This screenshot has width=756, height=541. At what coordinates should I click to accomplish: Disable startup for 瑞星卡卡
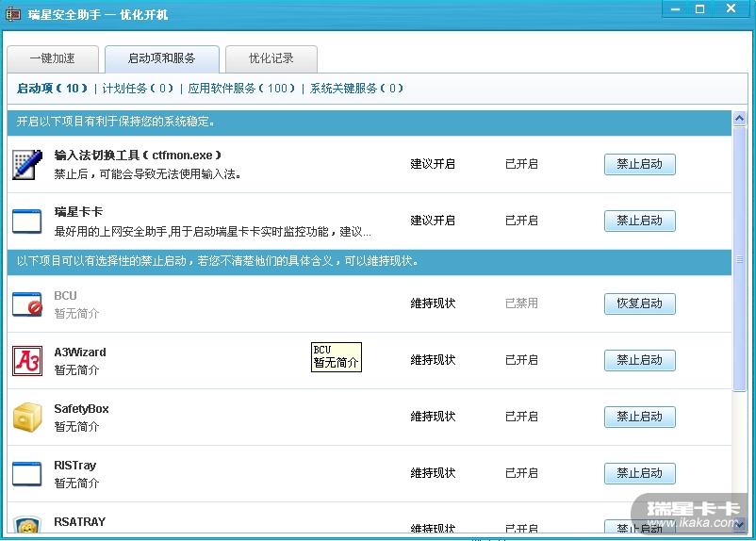639,221
